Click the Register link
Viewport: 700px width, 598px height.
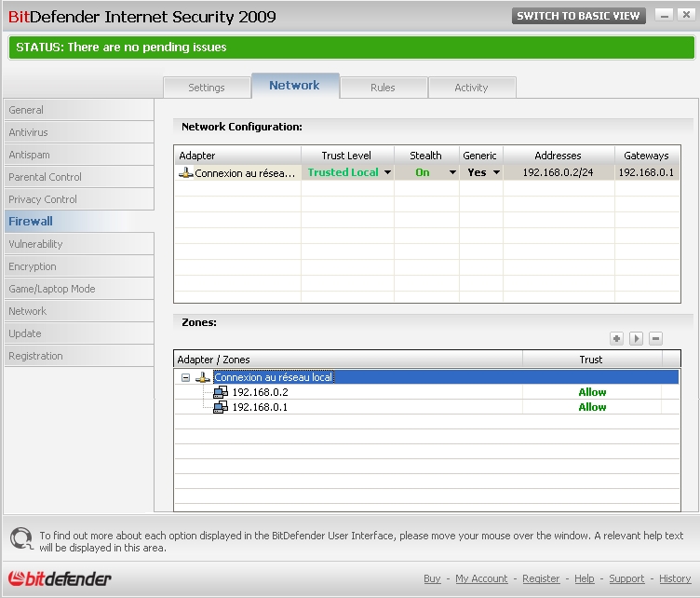point(541,578)
